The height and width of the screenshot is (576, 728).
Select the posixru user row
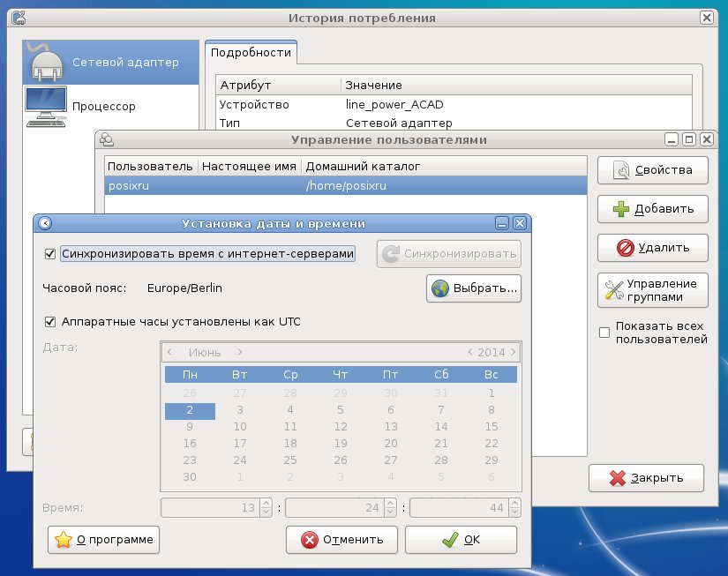pyautogui.click(x=345, y=185)
